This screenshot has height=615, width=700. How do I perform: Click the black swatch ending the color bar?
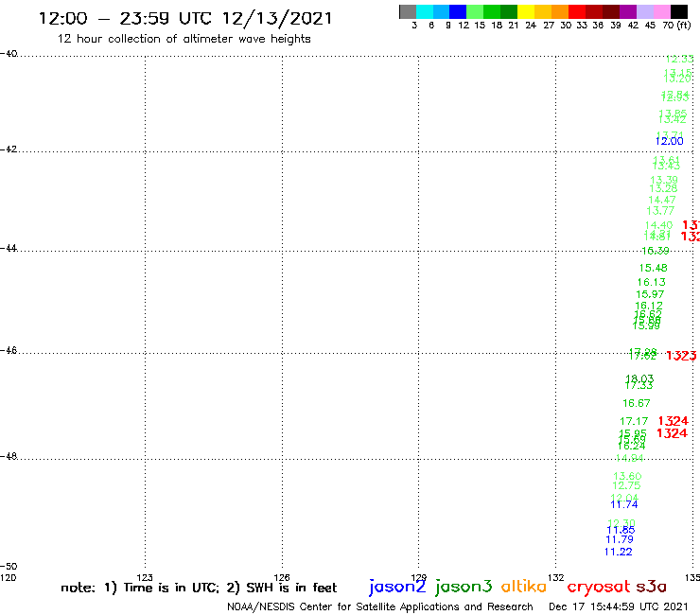[679, 11]
